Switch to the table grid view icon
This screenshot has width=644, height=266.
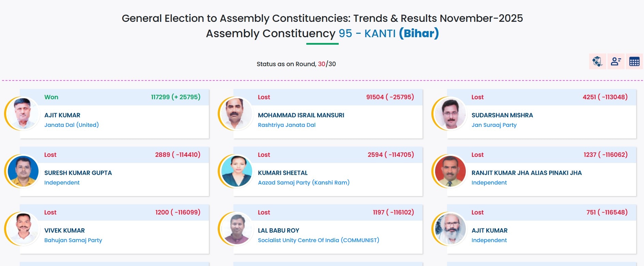(x=634, y=61)
